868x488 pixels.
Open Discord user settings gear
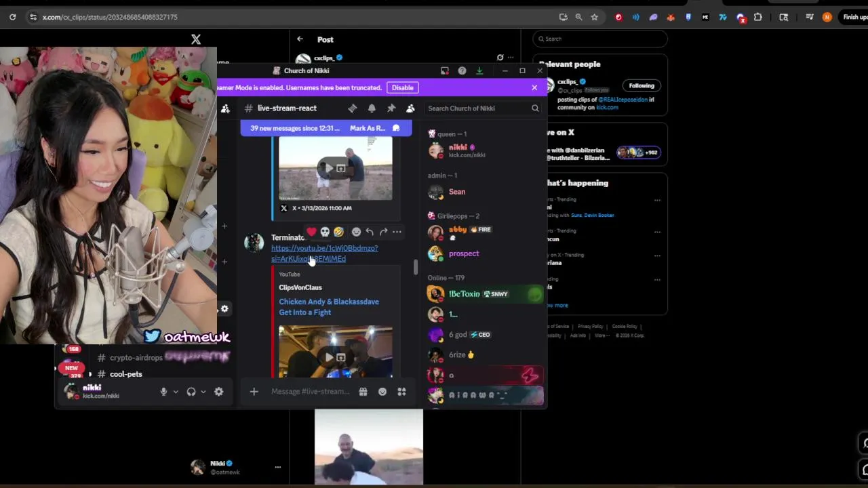218,392
